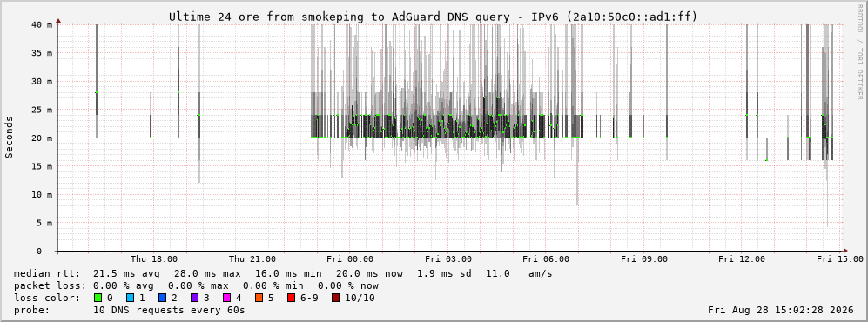Click the graph title mentioning AdGuard DNS

click(x=433, y=17)
